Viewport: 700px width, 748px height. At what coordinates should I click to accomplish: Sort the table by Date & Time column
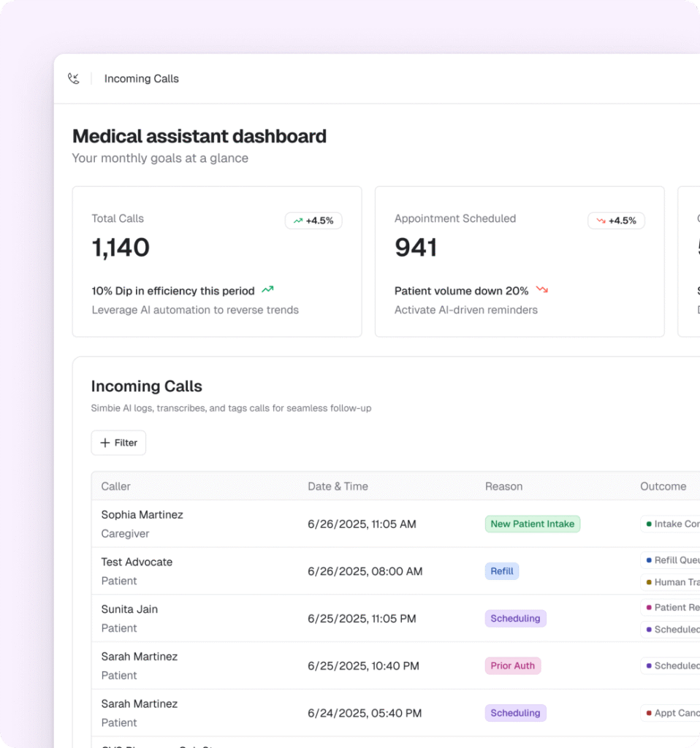(x=338, y=486)
